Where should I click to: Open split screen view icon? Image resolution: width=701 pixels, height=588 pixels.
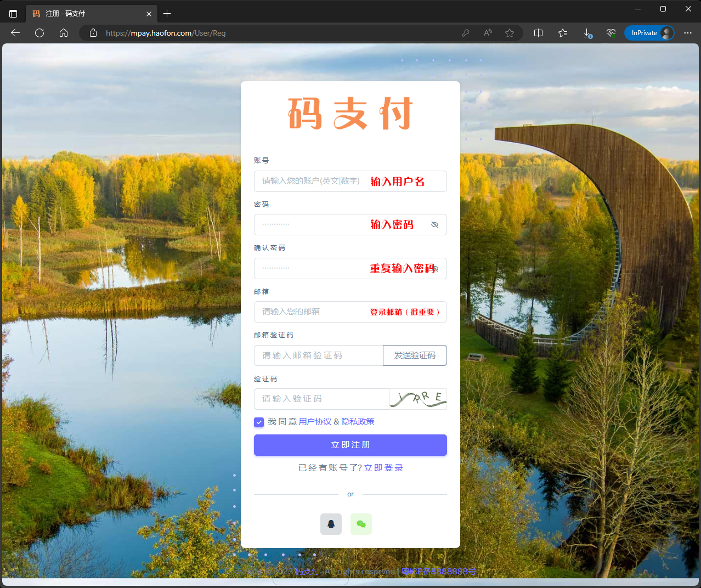[x=538, y=33]
